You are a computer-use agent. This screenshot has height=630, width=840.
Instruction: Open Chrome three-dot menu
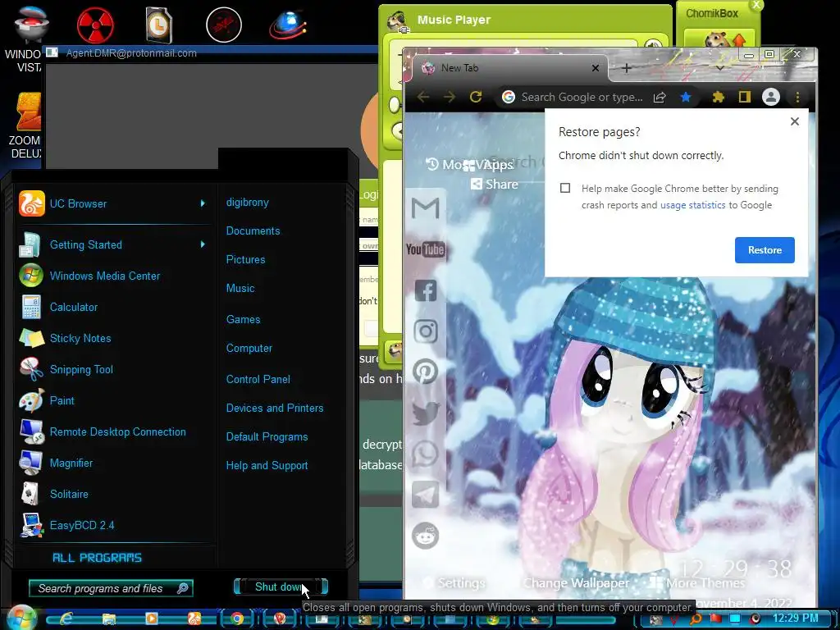(797, 97)
